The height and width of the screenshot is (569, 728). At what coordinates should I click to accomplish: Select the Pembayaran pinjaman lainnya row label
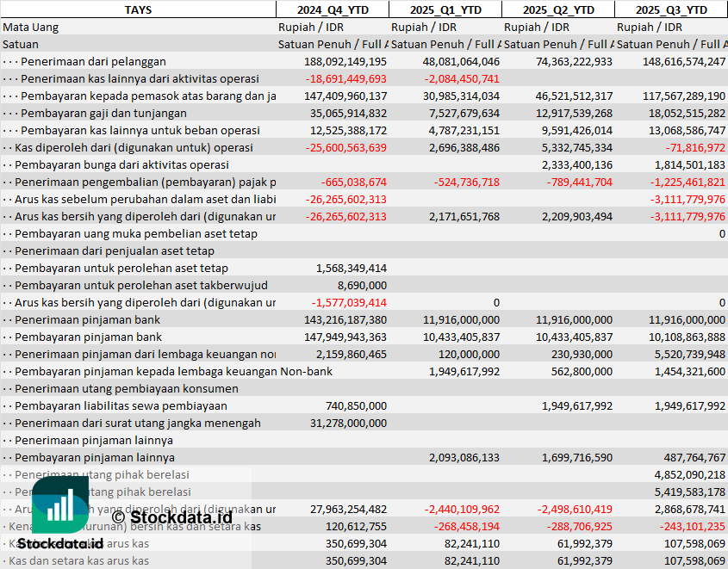[x=95, y=457]
